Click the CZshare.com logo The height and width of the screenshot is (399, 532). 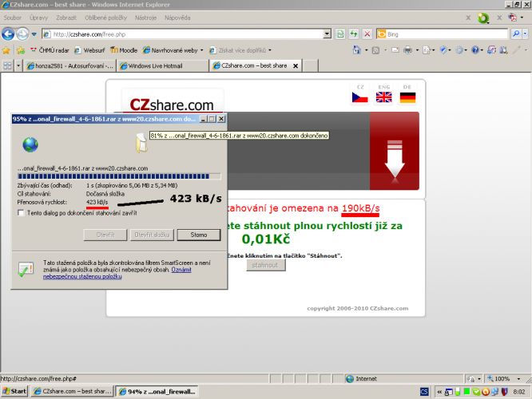point(172,105)
